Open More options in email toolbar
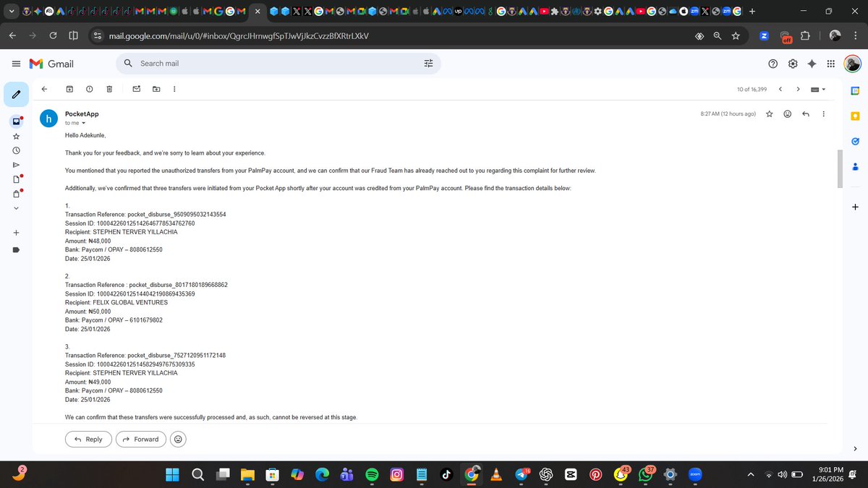Image resolution: width=868 pixels, height=488 pixels. [x=175, y=89]
